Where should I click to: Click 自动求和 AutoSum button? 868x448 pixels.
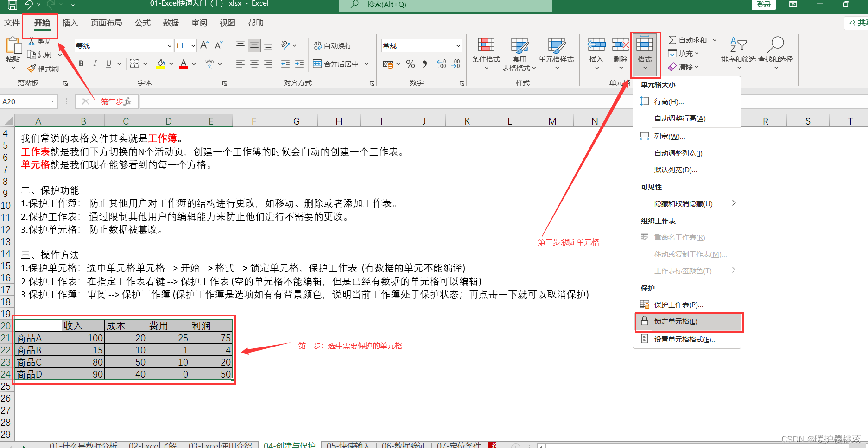[x=688, y=40]
